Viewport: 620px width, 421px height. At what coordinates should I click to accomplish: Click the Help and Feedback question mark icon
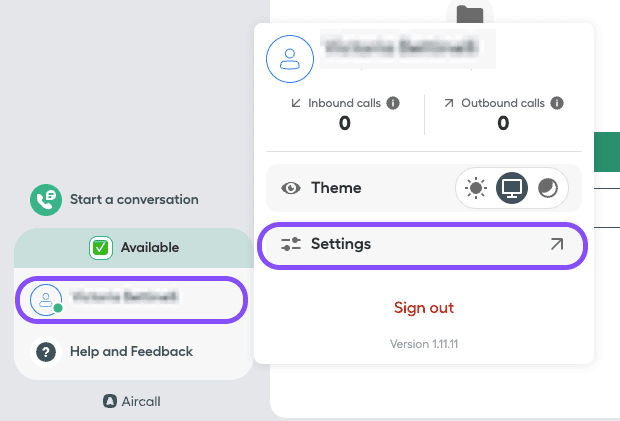click(x=46, y=352)
